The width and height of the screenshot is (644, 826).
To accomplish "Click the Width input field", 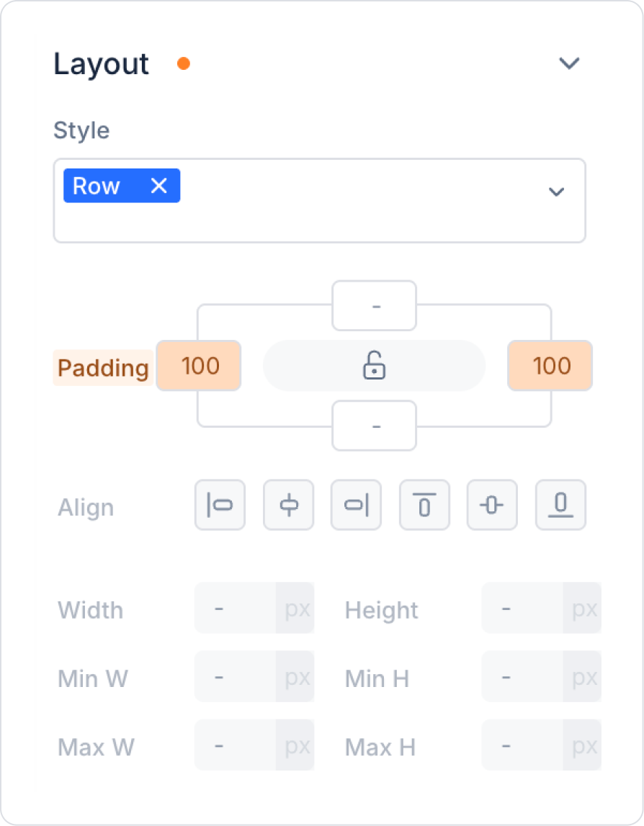I will (x=235, y=609).
